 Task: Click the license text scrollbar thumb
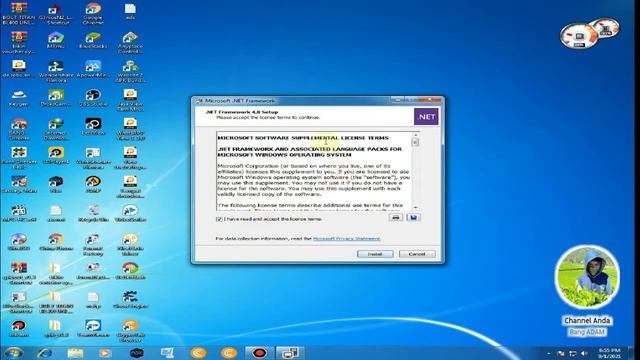pyautogui.click(x=416, y=142)
